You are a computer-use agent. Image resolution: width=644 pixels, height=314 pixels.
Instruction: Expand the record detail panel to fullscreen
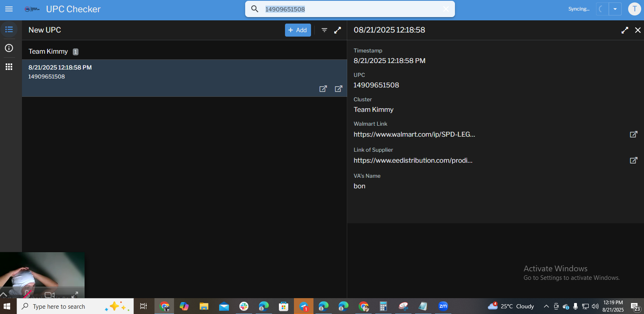(x=625, y=30)
